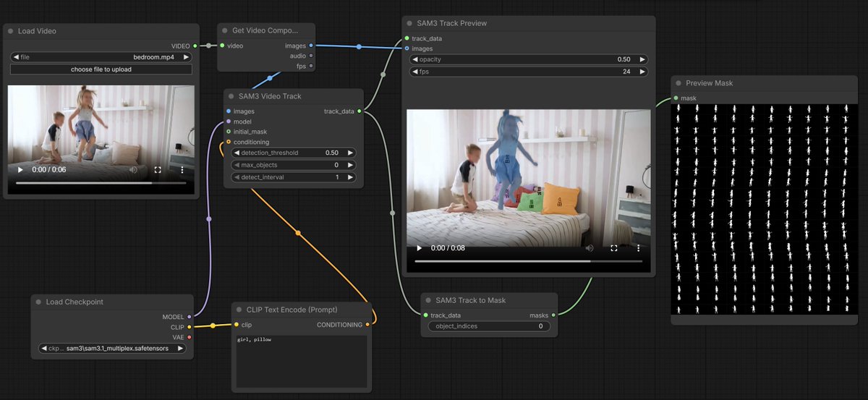Click the clip input socket on CLIP Text Encode
This screenshot has width=868, height=400.
(x=236, y=325)
